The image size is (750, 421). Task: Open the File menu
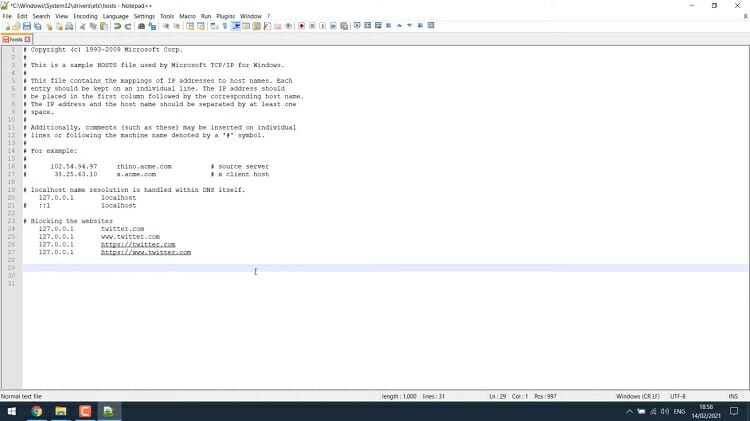point(7,16)
